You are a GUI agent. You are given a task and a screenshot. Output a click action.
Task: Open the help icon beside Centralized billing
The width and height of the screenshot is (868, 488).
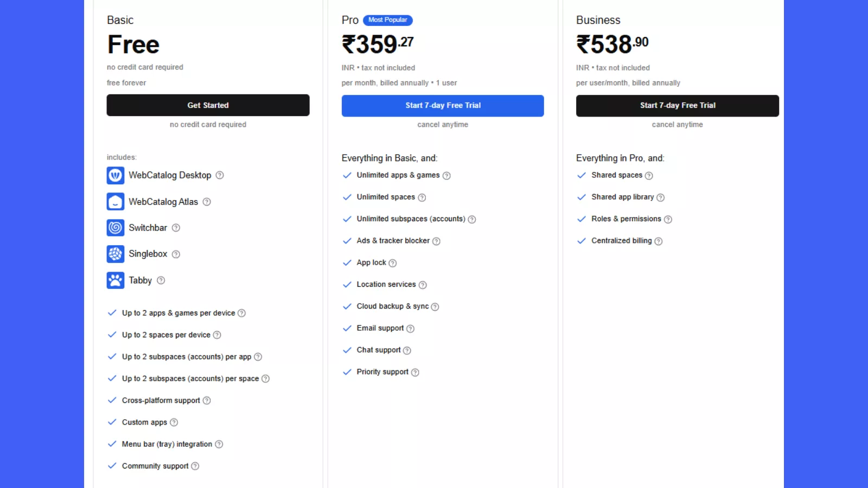tap(659, 241)
